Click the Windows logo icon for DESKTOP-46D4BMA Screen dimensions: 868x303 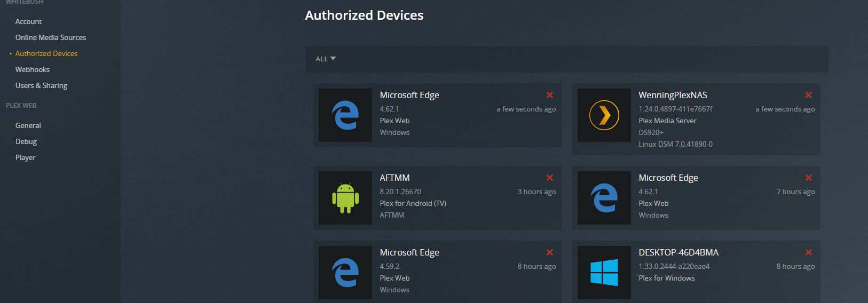coord(604,273)
